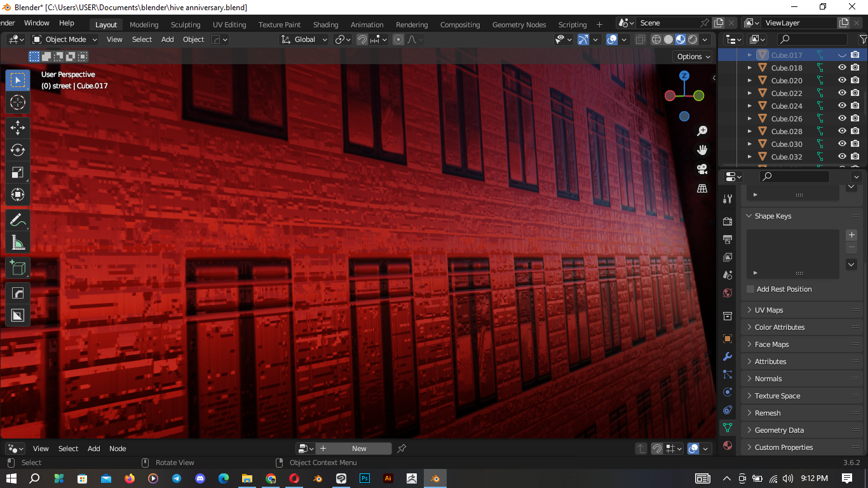Select the Measure tool
868x488 pixels.
click(17, 243)
